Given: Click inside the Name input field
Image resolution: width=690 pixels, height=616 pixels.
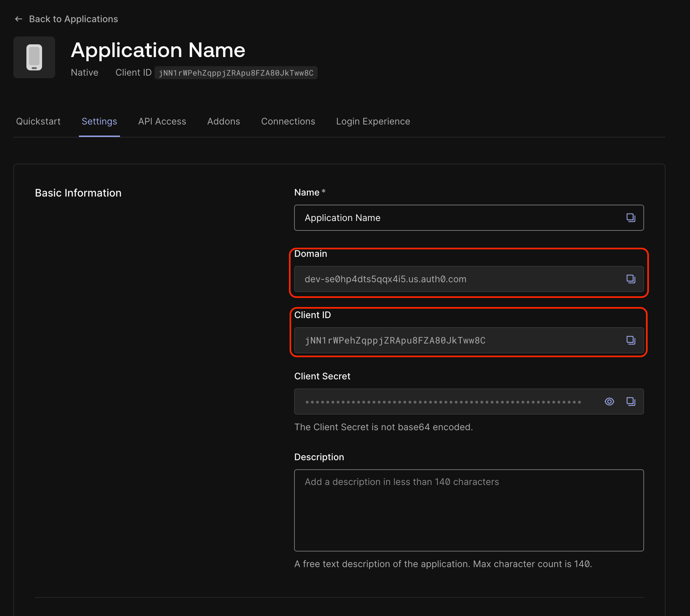Looking at the screenshot, I should click(469, 218).
